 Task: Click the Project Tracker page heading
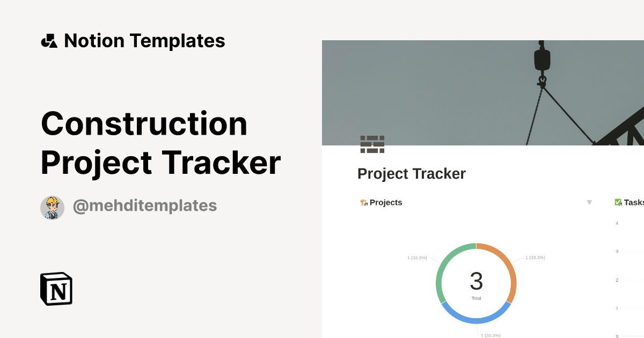(x=412, y=173)
